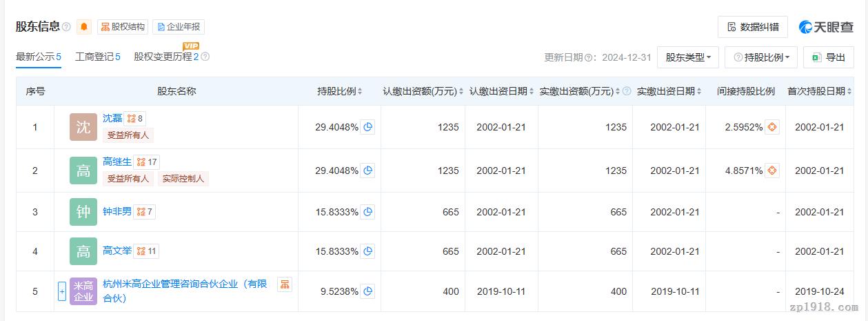Viewport: 868px width, 321px height.
Task: Open the 持股比例 dropdown filter
Action: [760, 57]
